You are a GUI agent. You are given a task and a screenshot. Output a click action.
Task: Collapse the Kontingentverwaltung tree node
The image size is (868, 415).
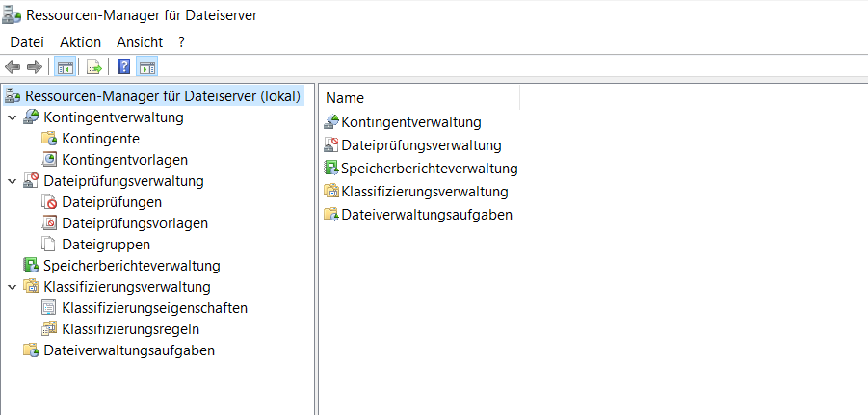pyautogui.click(x=12, y=117)
